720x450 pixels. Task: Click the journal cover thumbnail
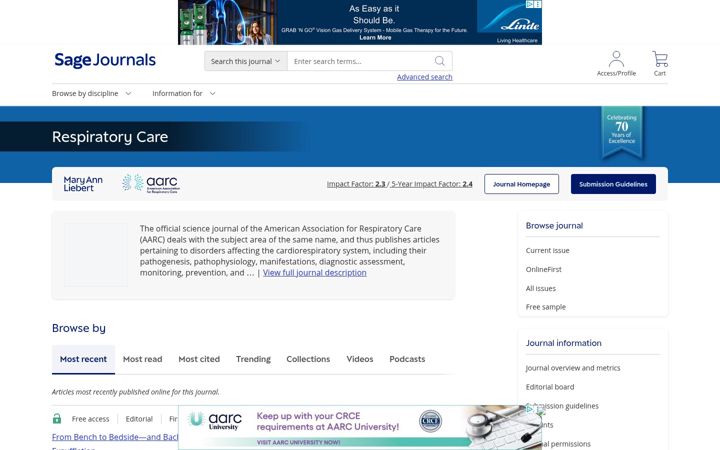pos(96,255)
